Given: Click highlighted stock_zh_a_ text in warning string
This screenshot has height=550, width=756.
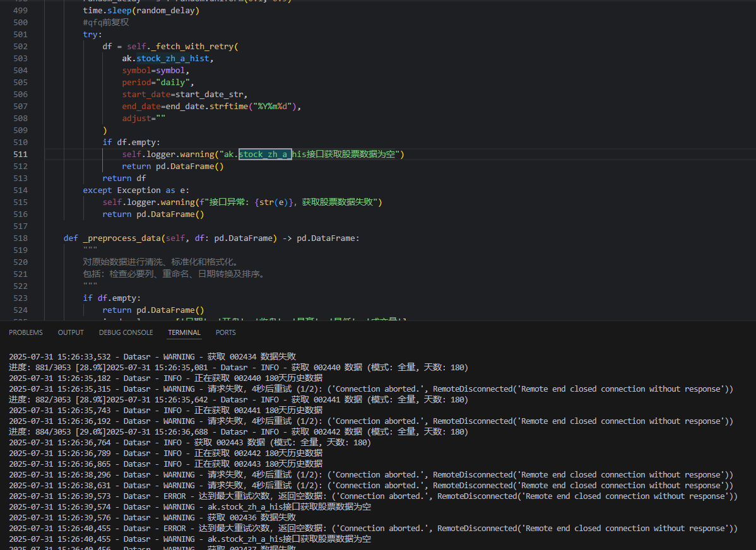Looking at the screenshot, I should (x=264, y=155).
